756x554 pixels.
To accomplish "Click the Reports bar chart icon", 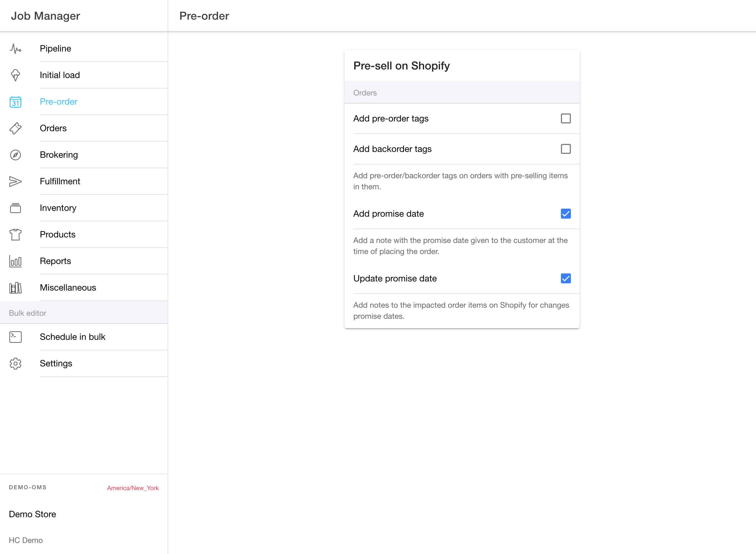I will (15, 261).
